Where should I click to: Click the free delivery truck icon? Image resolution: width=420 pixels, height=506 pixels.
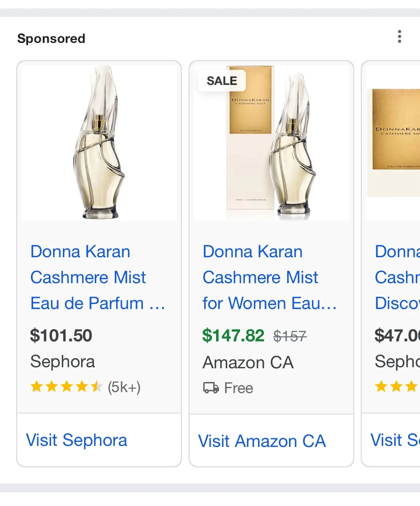(211, 388)
